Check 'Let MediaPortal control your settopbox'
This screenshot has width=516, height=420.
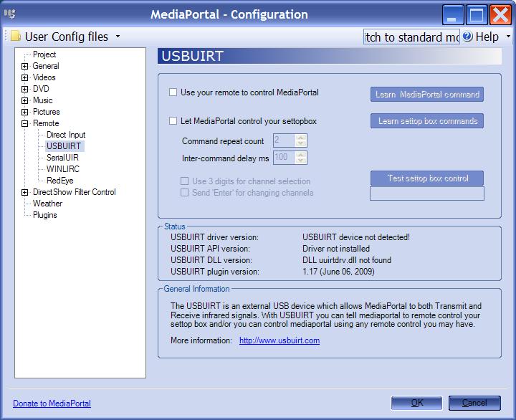tap(173, 121)
